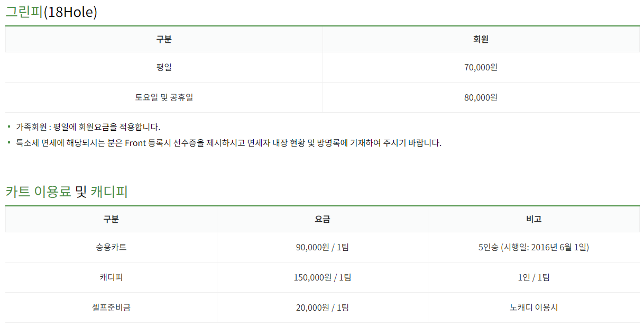Click the 20,000원 / 1팀 fee cell
The image size is (644, 335).
(323, 307)
